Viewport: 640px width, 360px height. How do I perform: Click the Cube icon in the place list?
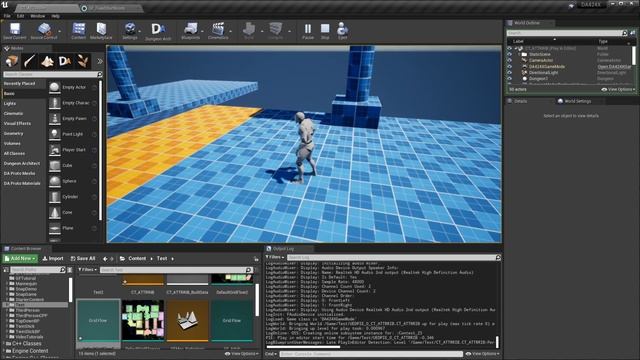coord(54,166)
